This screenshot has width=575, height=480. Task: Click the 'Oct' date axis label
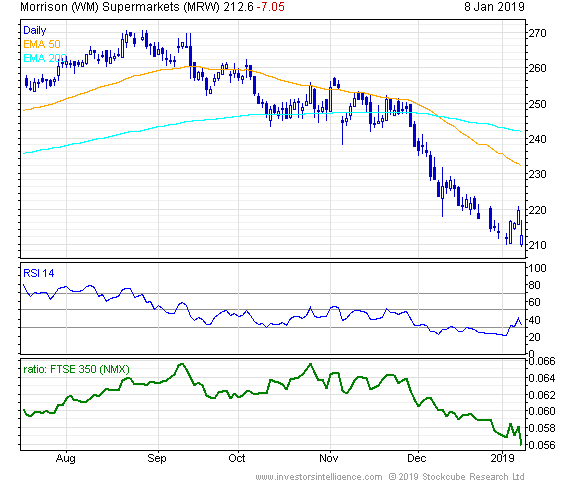[x=237, y=458]
